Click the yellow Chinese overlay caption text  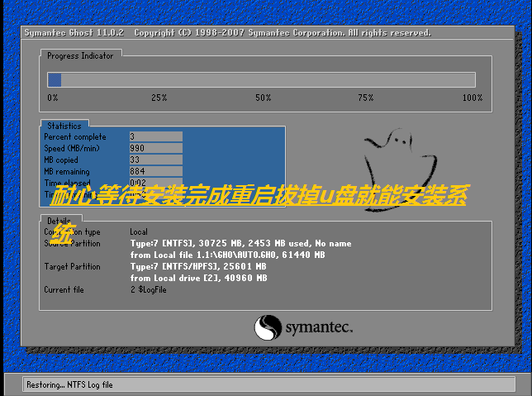[258, 198]
